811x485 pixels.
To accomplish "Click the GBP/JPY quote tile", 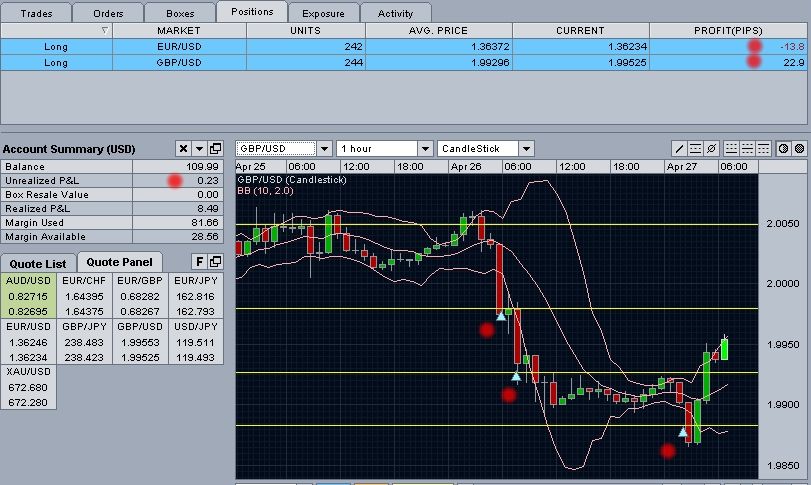I will tap(84, 342).
